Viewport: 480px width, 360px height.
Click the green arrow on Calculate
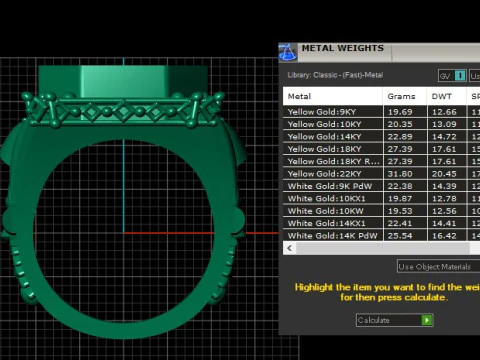point(427,320)
